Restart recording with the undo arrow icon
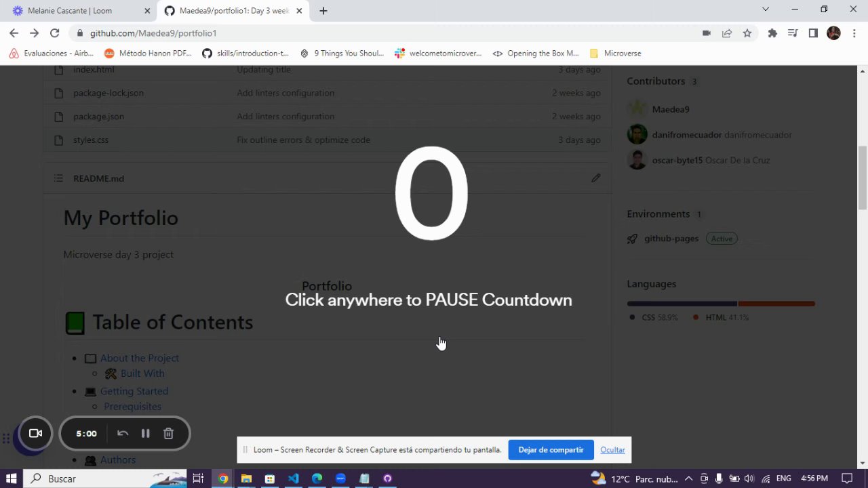868x488 pixels. pos(123,434)
